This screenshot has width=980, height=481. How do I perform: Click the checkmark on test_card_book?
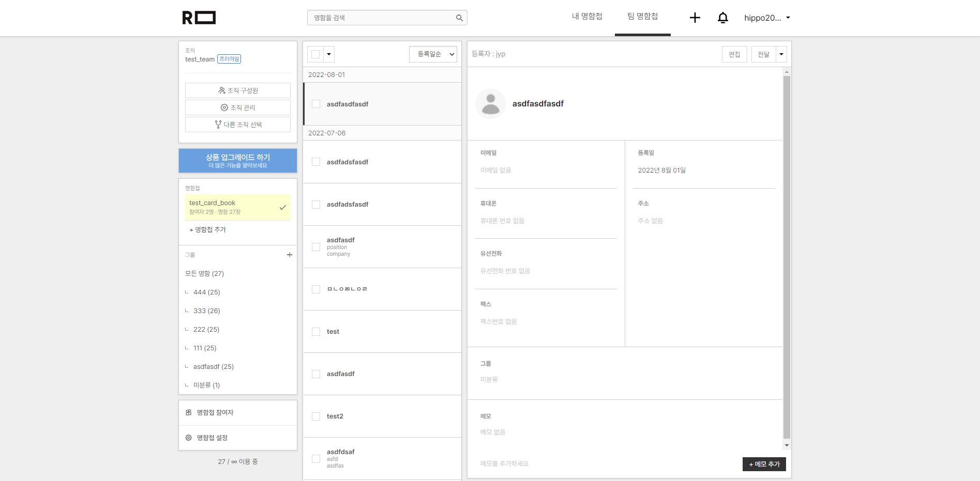point(283,207)
